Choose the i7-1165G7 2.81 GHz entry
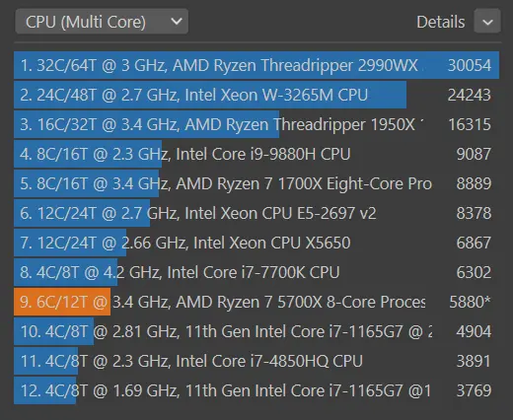The image size is (513, 420). (x=256, y=331)
